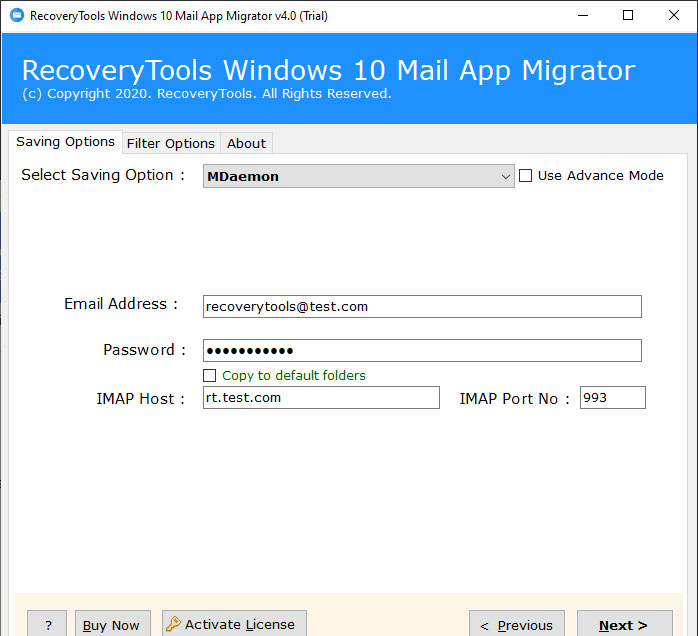The image size is (698, 636).
Task: Click the copyright line in the banner
Action: point(207,93)
